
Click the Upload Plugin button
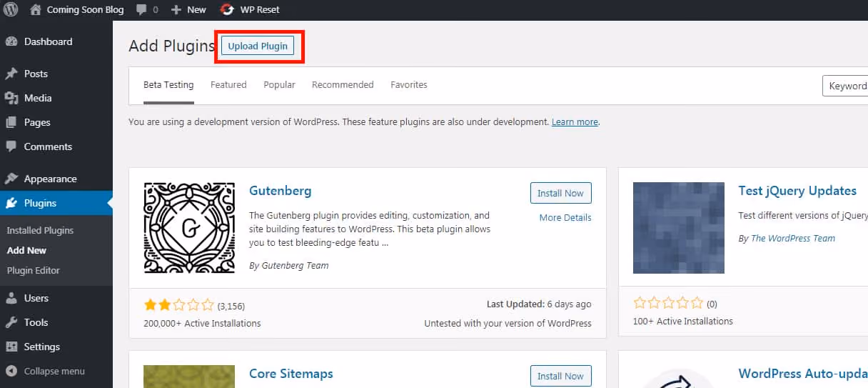(258, 46)
